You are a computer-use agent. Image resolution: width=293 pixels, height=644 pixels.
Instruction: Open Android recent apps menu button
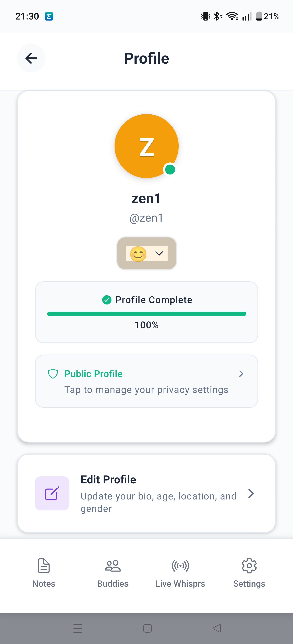pos(78,628)
